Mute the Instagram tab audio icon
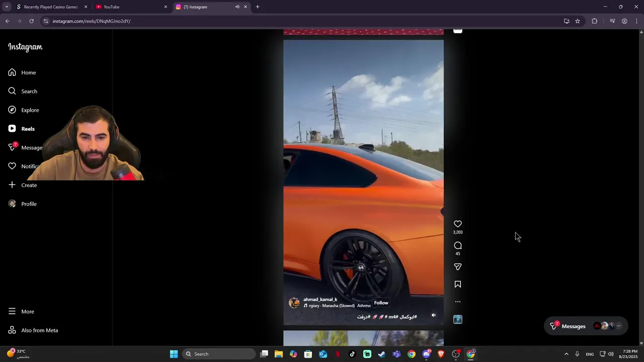Screen dimensions: 644x362 point(237,7)
